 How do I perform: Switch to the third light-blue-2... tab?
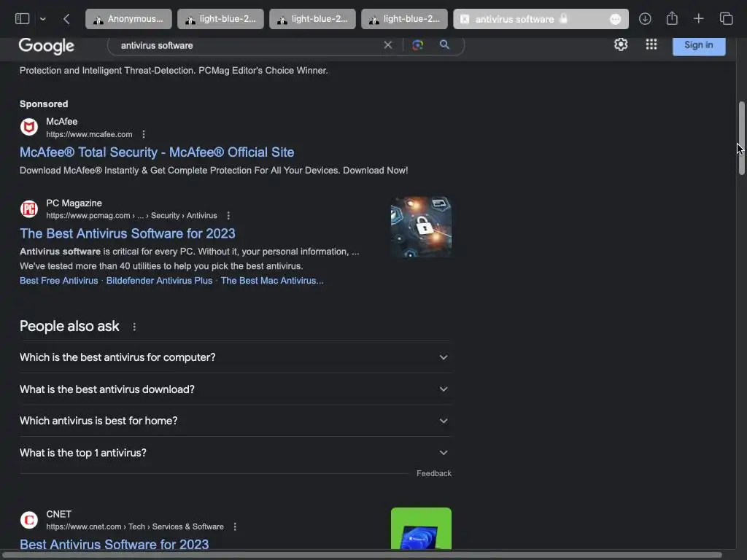[404, 19]
